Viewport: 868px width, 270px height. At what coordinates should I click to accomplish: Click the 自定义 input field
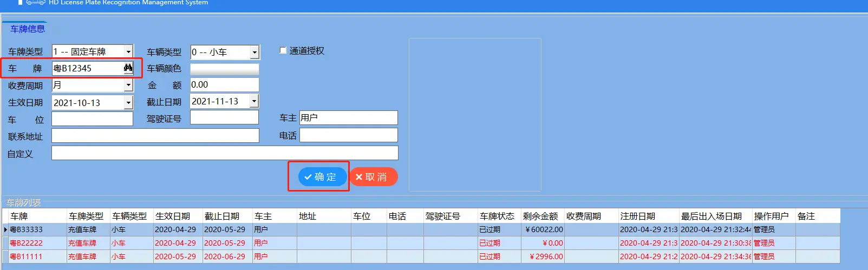pyautogui.click(x=225, y=153)
